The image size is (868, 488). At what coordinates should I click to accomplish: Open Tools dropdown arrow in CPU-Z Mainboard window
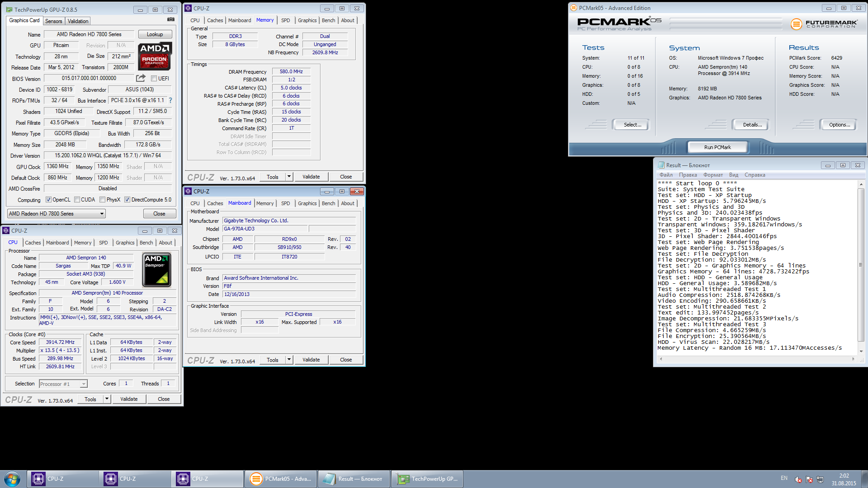tap(289, 360)
